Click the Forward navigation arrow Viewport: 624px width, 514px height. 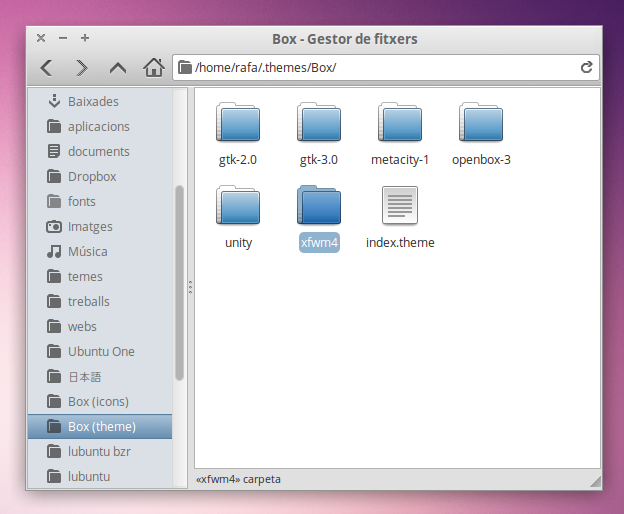pyautogui.click(x=82, y=68)
